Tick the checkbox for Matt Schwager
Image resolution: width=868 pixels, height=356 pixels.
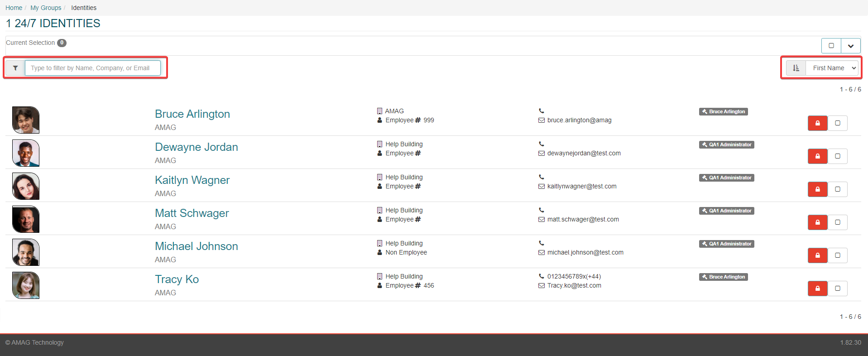(x=837, y=222)
